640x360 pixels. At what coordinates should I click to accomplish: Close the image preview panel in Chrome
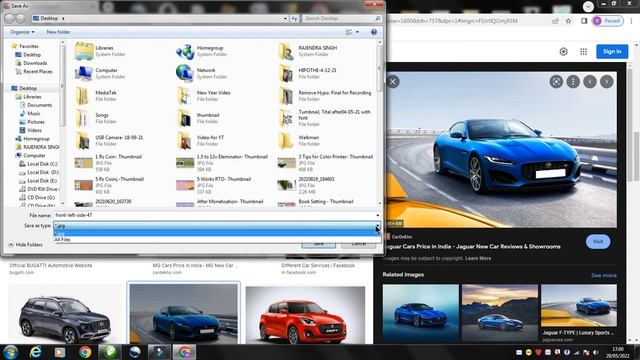click(x=393, y=82)
